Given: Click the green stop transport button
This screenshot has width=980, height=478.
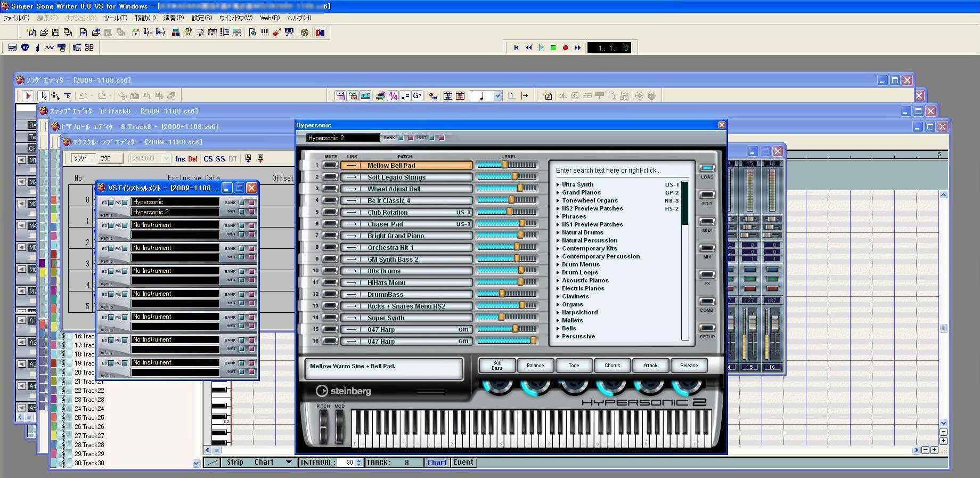Looking at the screenshot, I should (x=553, y=47).
